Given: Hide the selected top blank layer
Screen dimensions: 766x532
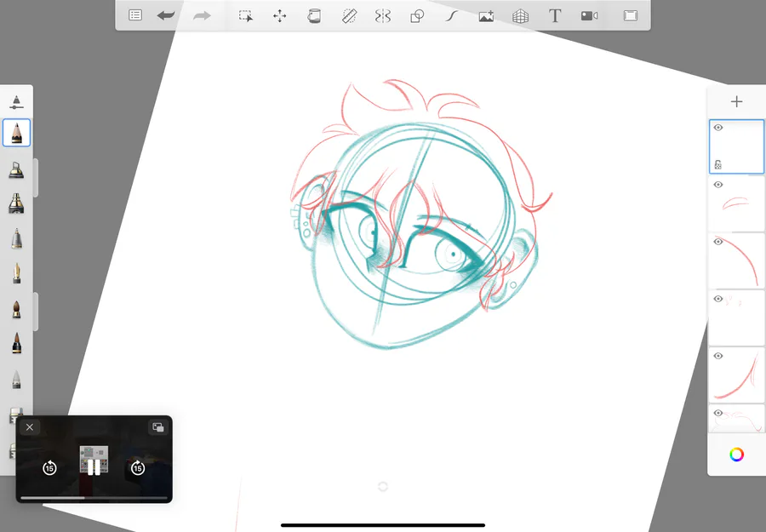Looking at the screenshot, I should pos(718,128).
